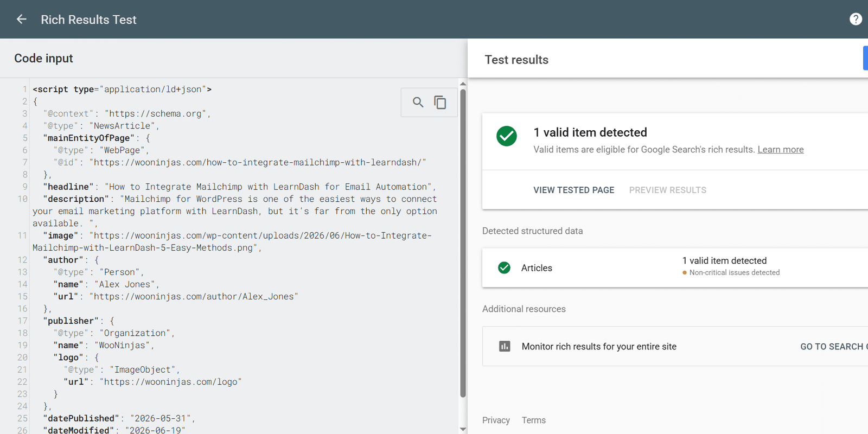Image resolution: width=868 pixels, height=434 pixels.
Task: Click the code editor scrollbar thumb
Action: tap(463, 243)
